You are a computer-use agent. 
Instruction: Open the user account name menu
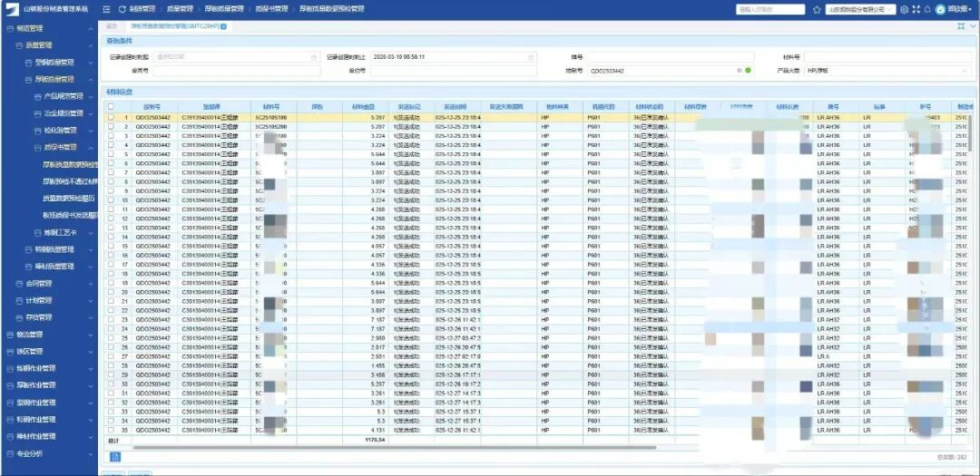(x=959, y=9)
